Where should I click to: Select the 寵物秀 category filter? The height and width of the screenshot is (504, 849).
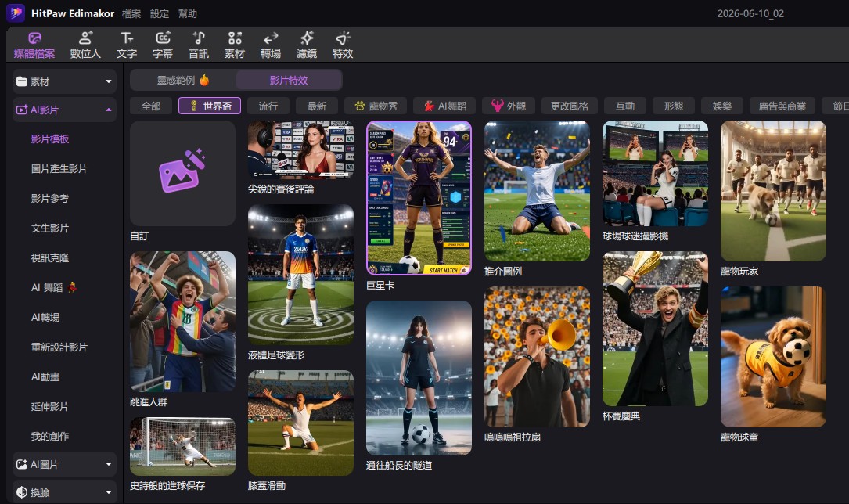(x=376, y=106)
